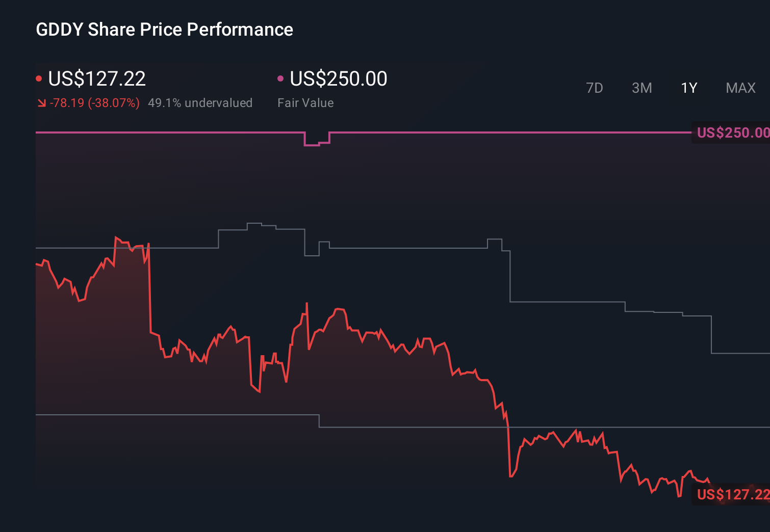Click the red US$127.22 chart end label

coord(732,494)
